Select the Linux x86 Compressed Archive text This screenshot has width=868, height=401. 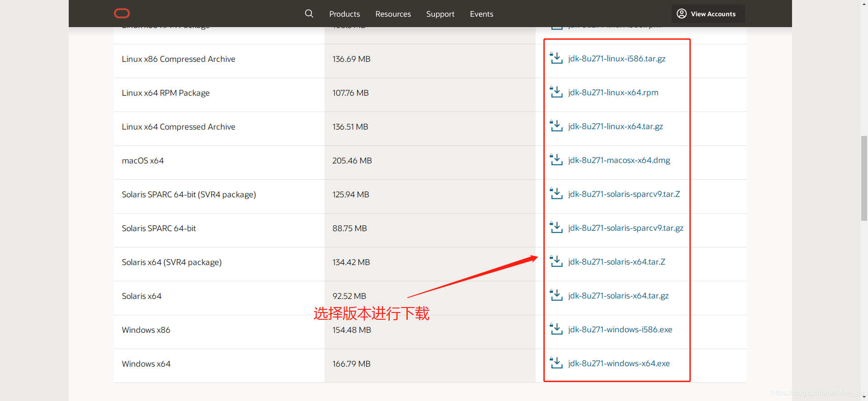[179, 59]
